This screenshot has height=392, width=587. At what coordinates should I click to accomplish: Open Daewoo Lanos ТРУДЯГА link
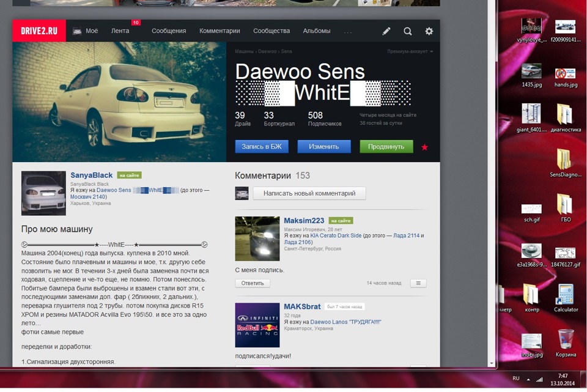coord(345,322)
